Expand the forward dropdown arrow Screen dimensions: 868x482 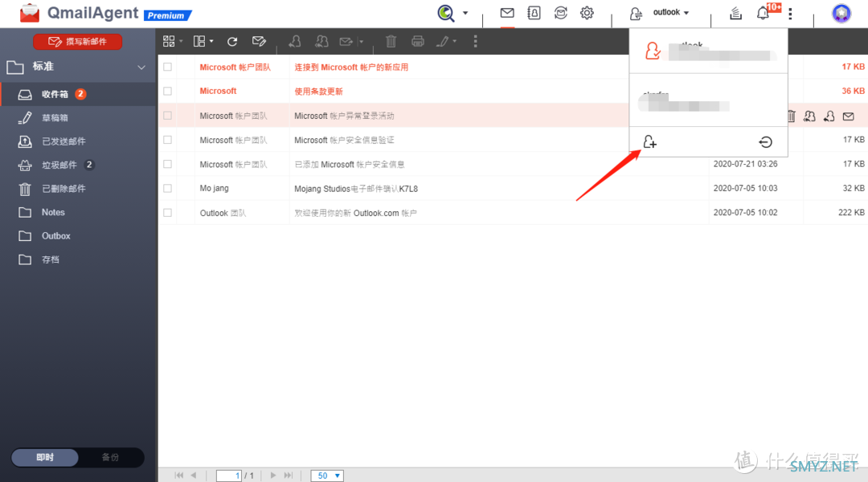[361, 42]
